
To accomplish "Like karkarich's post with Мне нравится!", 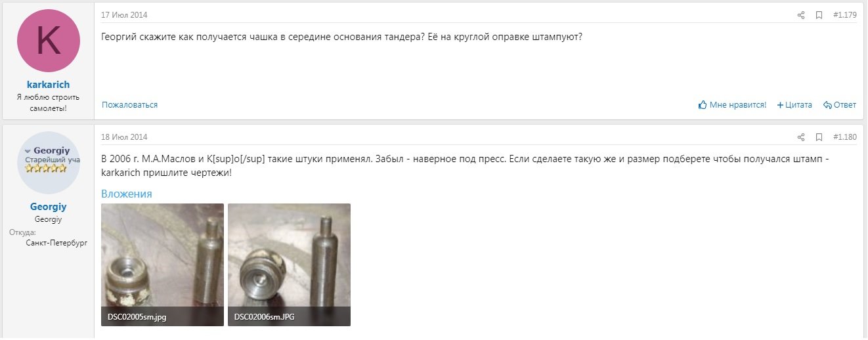I will [x=733, y=105].
